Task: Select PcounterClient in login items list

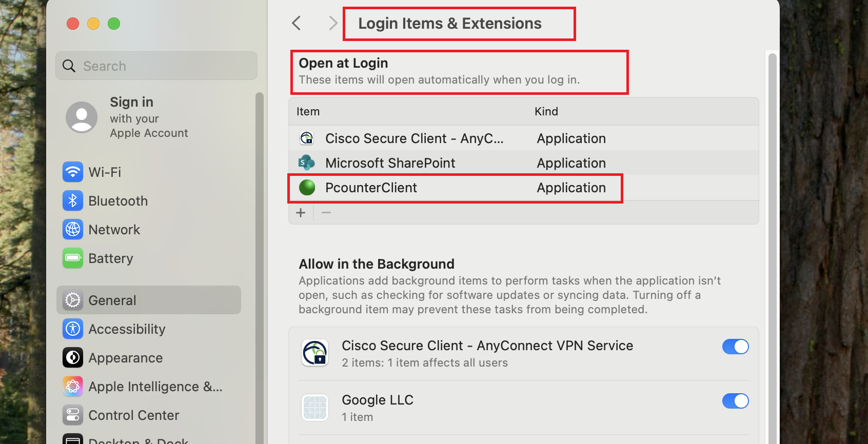Action: tap(371, 188)
